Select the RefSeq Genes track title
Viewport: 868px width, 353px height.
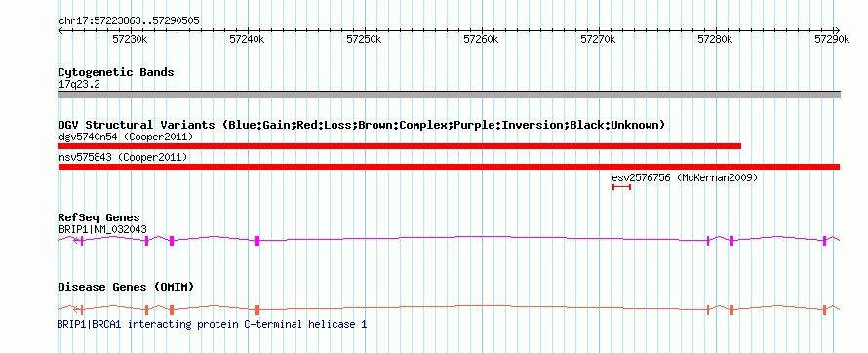click(x=99, y=217)
